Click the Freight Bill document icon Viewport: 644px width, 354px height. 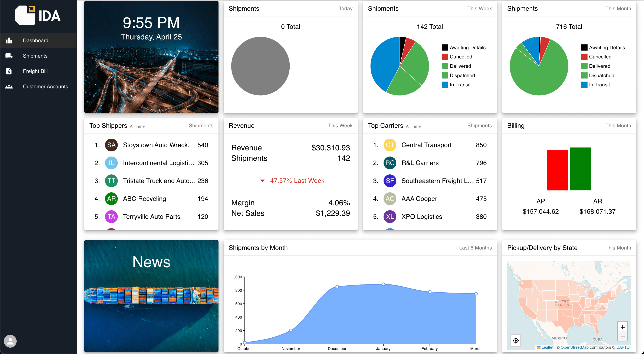pos(9,71)
